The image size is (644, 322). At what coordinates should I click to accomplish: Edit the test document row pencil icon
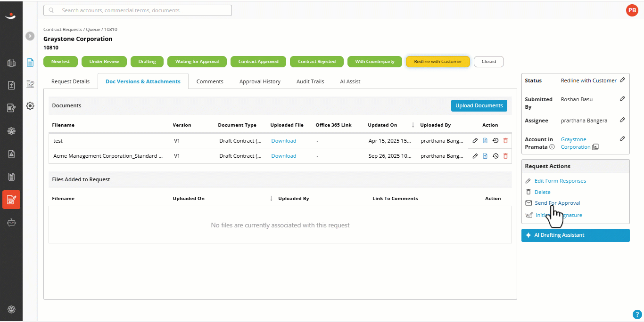click(x=475, y=141)
